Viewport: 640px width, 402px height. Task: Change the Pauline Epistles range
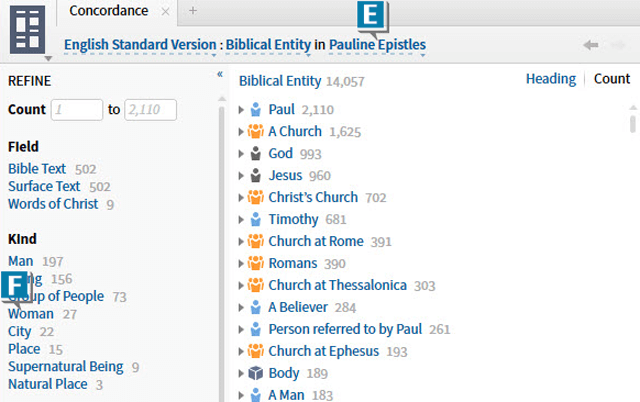click(x=377, y=45)
